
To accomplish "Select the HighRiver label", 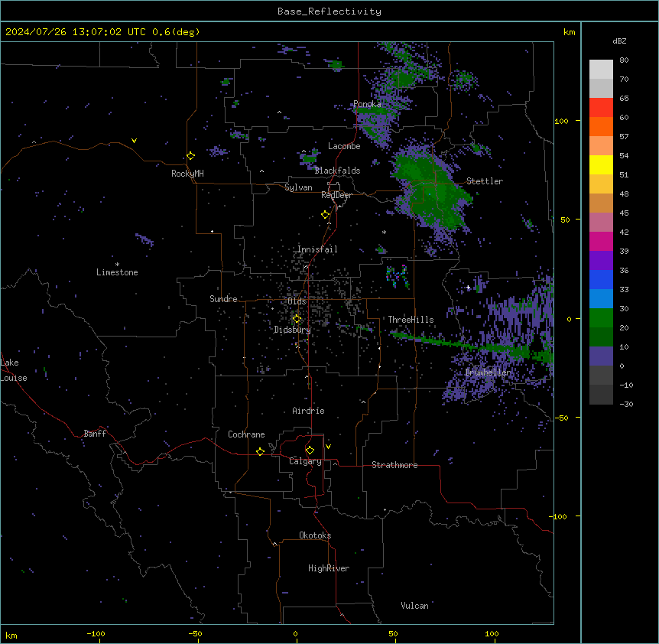I will (329, 568).
